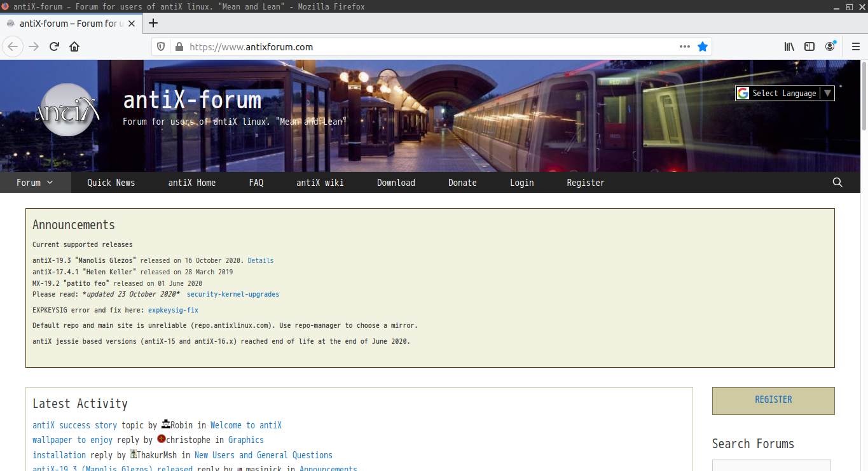Image resolution: width=868 pixels, height=471 pixels.
Task: Go to antiX Home
Action: click(x=192, y=183)
